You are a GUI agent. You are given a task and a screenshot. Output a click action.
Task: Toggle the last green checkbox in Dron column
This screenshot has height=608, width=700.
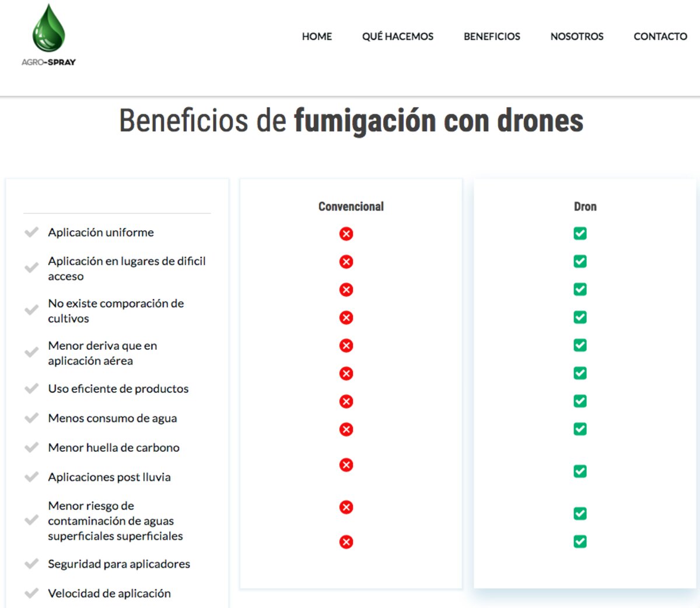coord(580,542)
